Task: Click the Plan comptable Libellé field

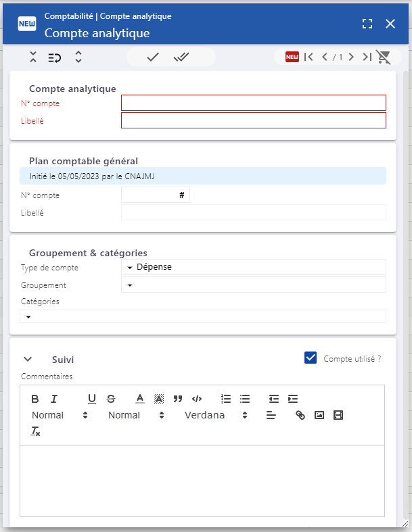Action: click(254, 212)
